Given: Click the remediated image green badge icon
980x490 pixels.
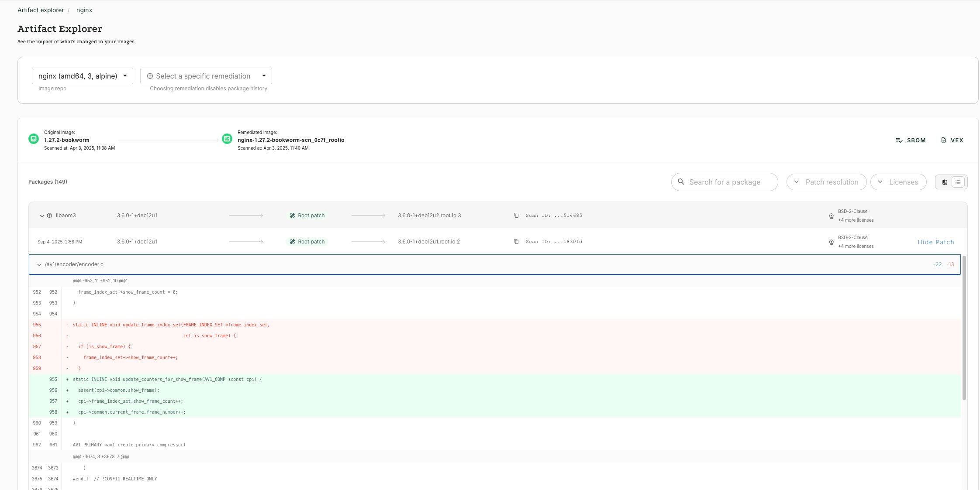Looking at the screenshot, I should tap(227, 139).
